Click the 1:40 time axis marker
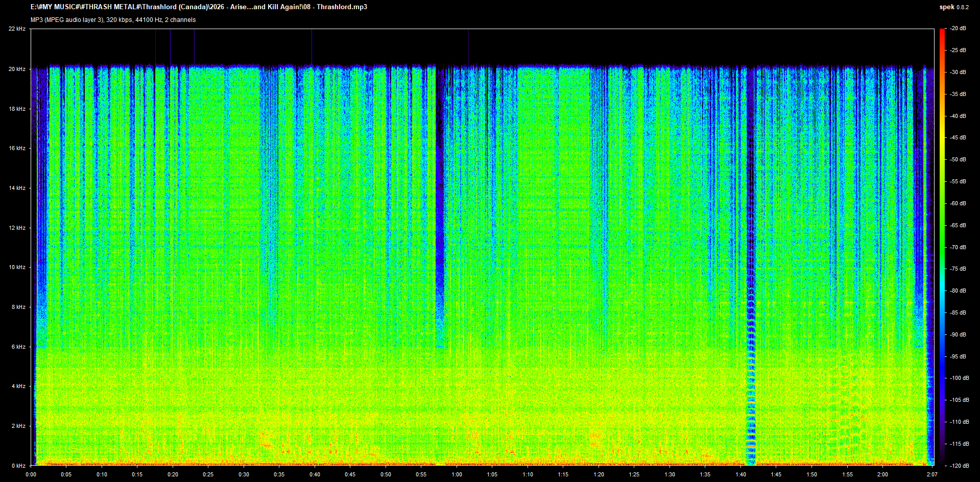Viewport: 980px width, 482px height. pos(740,474)
